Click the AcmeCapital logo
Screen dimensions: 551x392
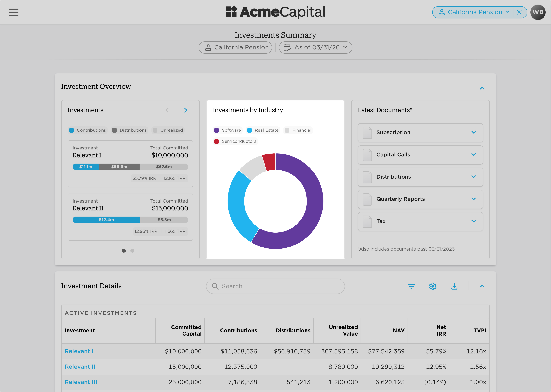point(275,12)
